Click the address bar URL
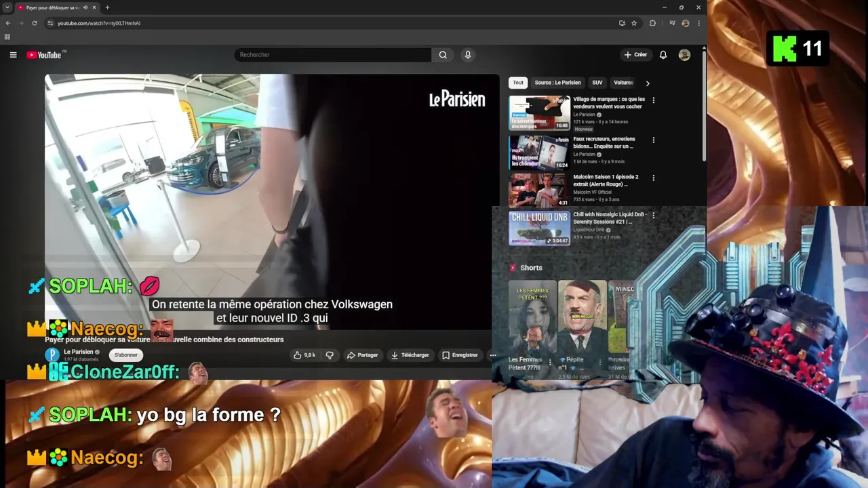Screen dimensions: 868x488 [99, 23]
